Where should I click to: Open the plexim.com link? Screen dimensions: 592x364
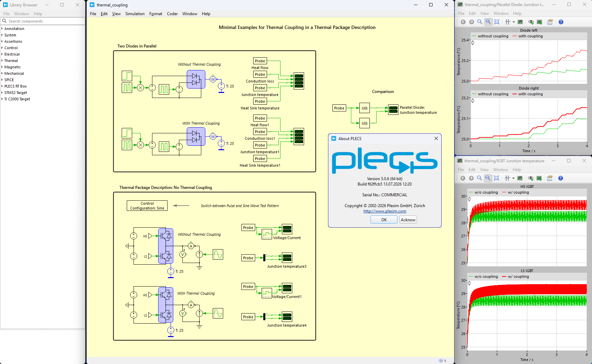click(385, 211)
